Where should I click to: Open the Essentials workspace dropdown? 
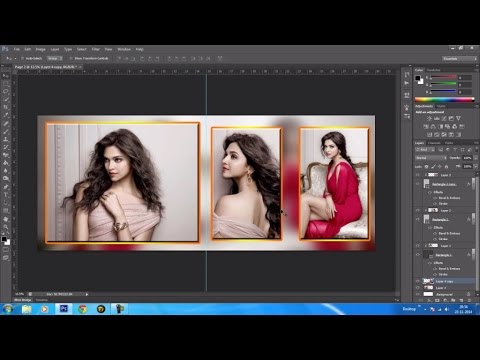[x=459, y=59]
